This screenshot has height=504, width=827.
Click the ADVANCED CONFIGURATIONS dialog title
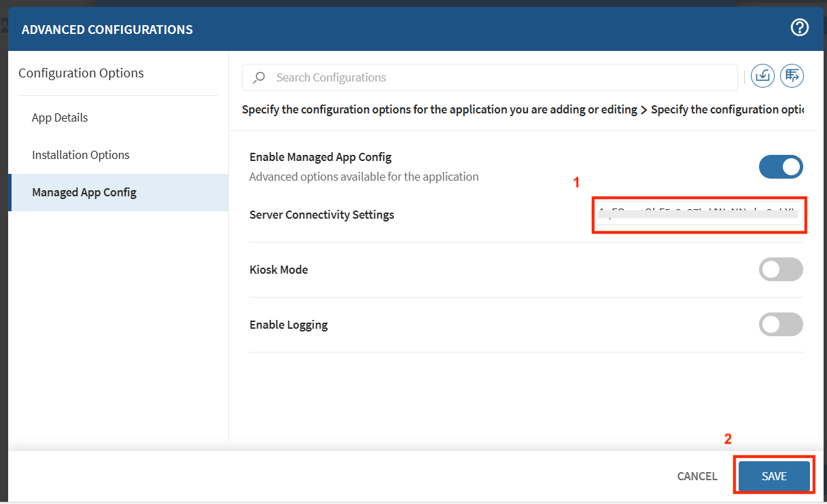tap(107, 29)
